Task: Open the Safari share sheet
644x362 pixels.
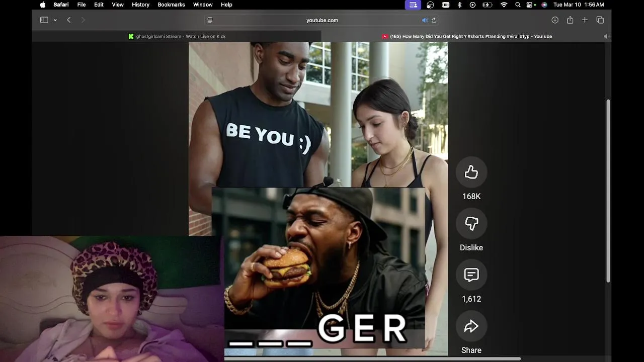Action: click(570, 20)
